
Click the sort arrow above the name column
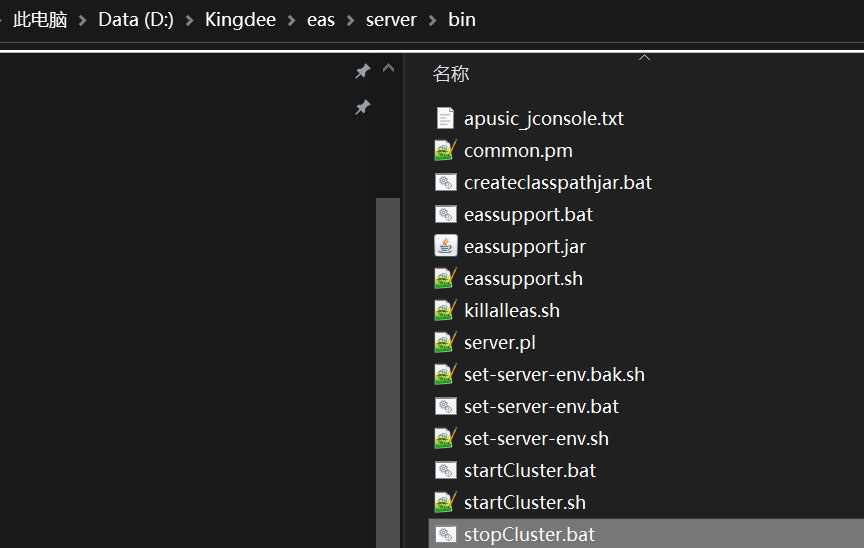(x=644, y=57)
